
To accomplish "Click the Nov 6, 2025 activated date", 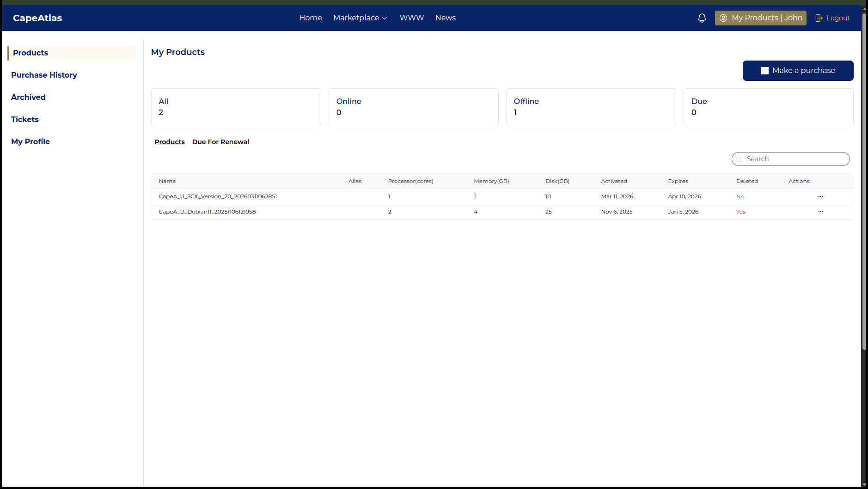I will [x=617, y=212].
